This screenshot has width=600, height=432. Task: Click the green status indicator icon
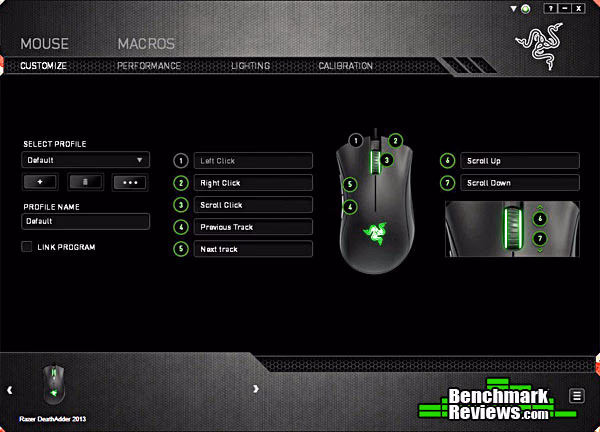pyautogui.click(x=526, y=9)
